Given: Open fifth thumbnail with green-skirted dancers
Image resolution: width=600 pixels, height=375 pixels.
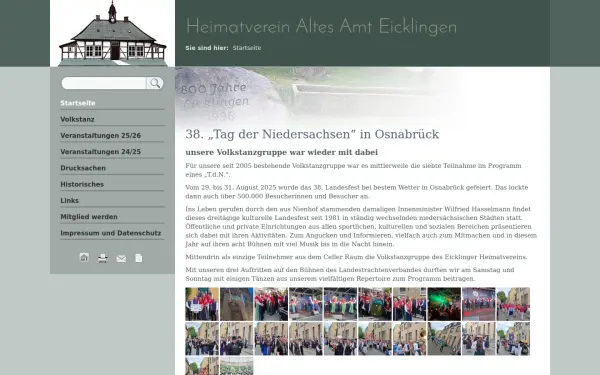Looking at the screenshot, I should pos(340,304).
